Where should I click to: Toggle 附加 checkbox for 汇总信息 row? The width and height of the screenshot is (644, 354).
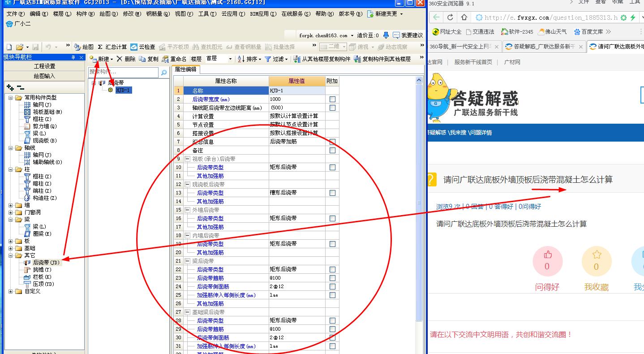click(x=332, y=142)
